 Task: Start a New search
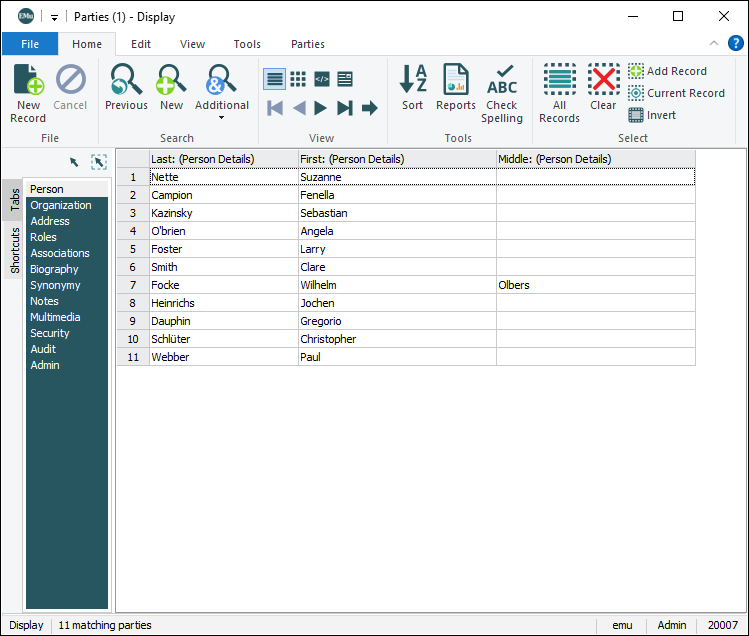click(x=172, y=88)
